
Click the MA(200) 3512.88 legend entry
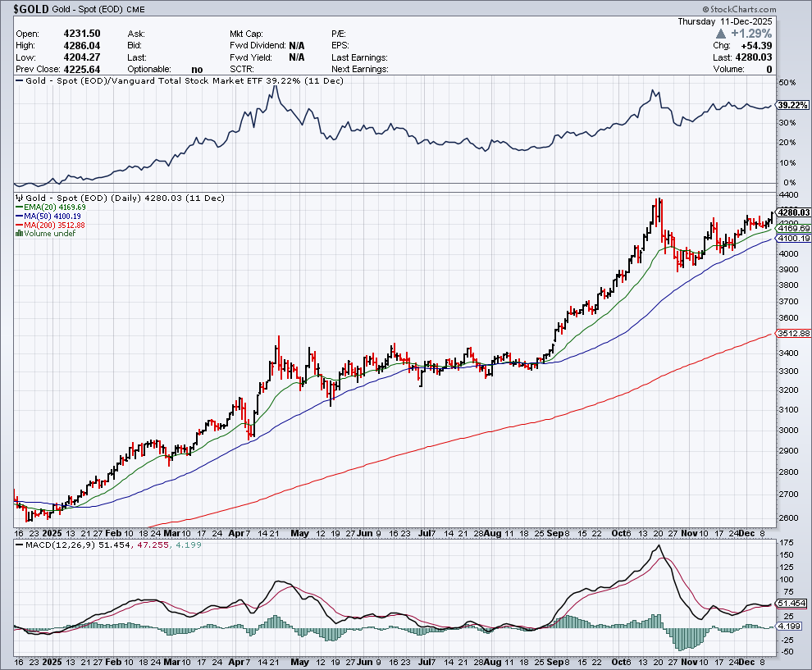coord(50,225)
